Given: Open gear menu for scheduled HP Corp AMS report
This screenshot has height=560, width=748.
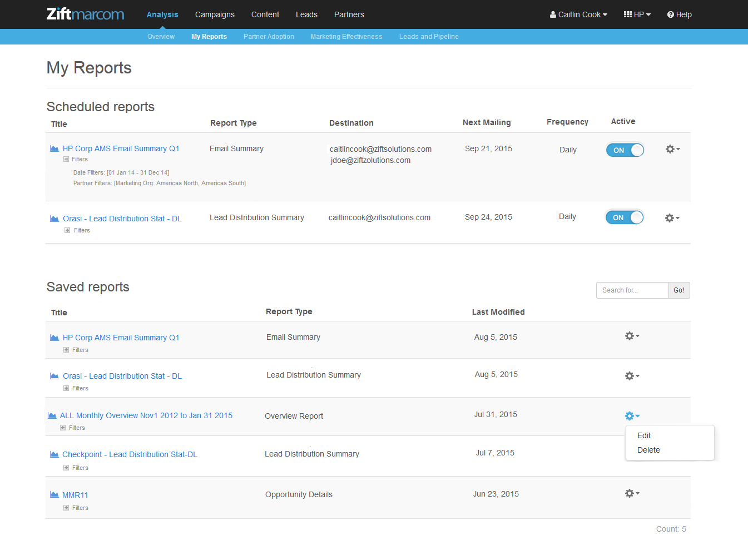Looking at the screenshot, I should pyautogui.click(x=672, y=149).
